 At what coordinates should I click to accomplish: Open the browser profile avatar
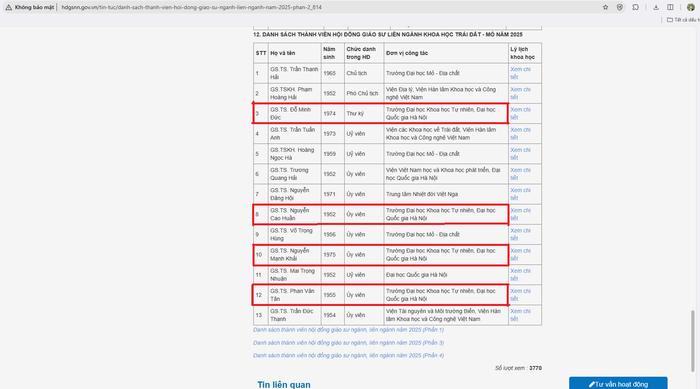pyautogui.click(x=691, y=7)
